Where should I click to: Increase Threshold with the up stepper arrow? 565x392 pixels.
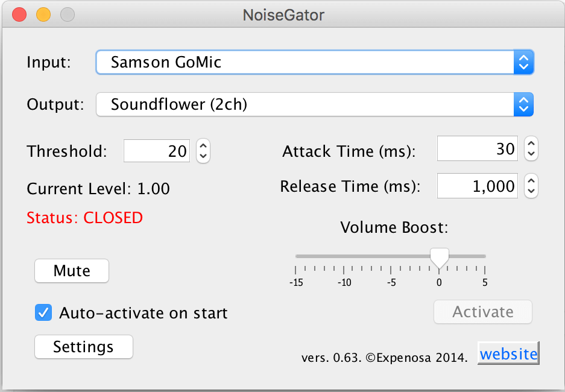(x=203, y=145)
